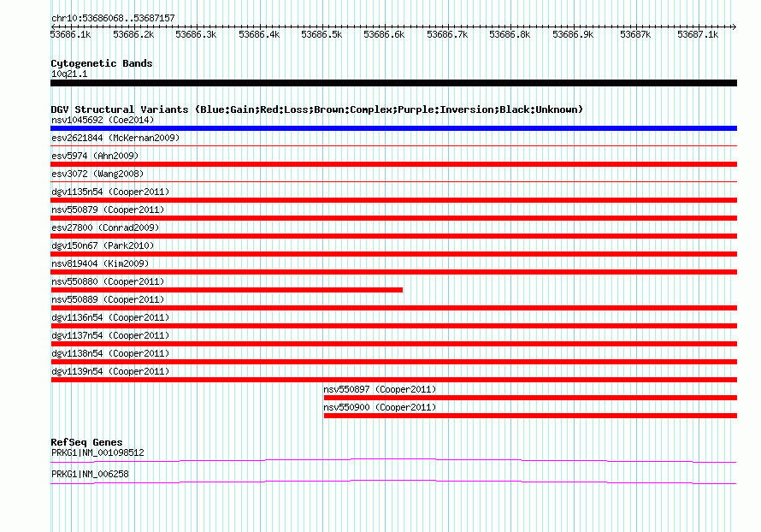Open variant dgv1136n54 (Cooper2011) label

pos(110,317)
